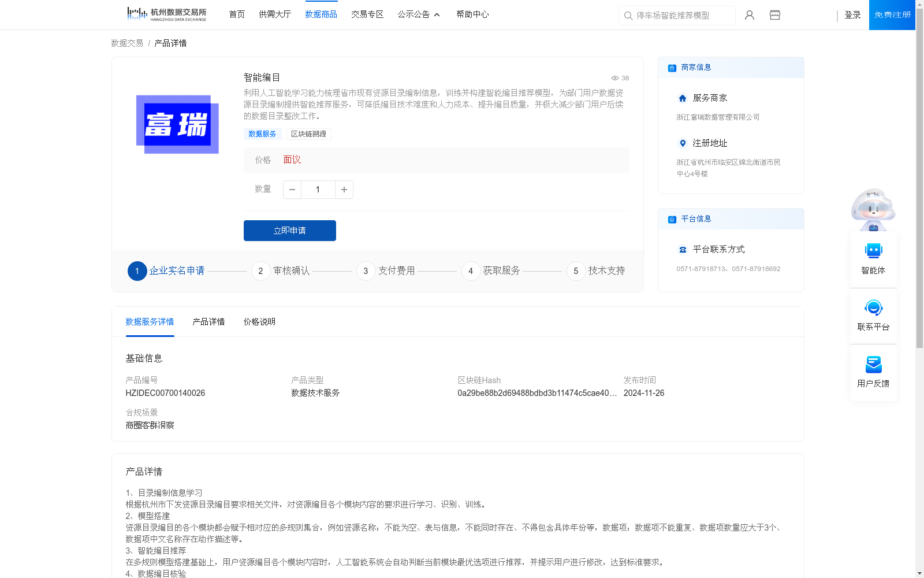Click the 免费注册 button
Image resolution: width=924 pixels, height=578 pixels.
coord(892,15)
